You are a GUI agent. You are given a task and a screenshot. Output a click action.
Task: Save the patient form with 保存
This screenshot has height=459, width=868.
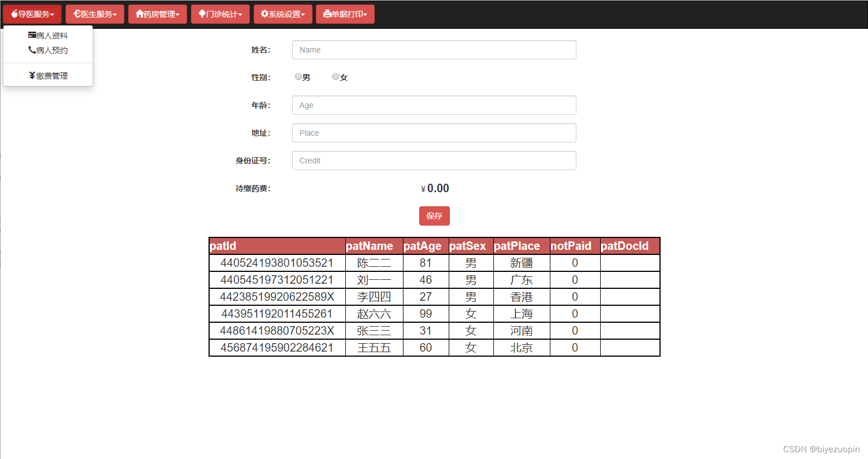pyautogui.click(x=435, y=216)
